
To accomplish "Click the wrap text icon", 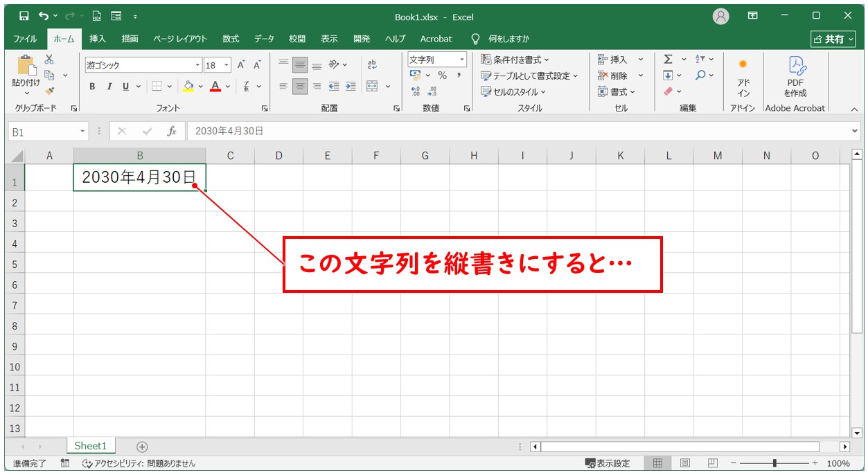I will 372,65.
